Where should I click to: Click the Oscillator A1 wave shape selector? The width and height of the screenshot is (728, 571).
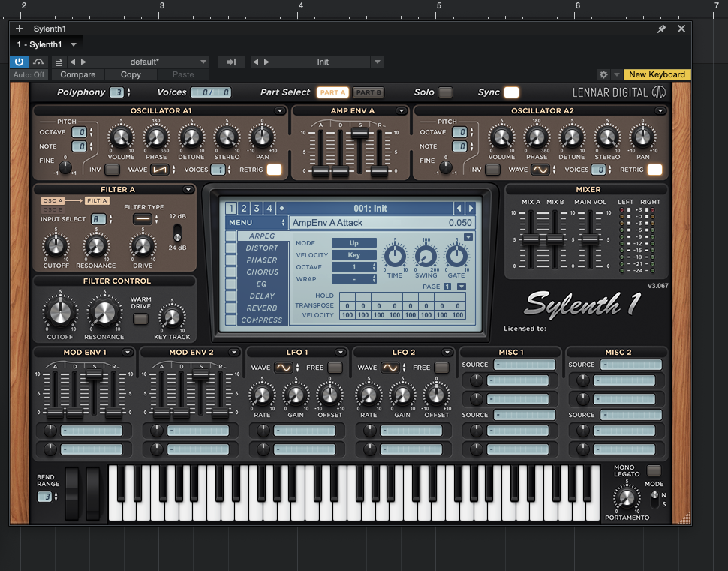pyautogui.click(x=160, y=170)
